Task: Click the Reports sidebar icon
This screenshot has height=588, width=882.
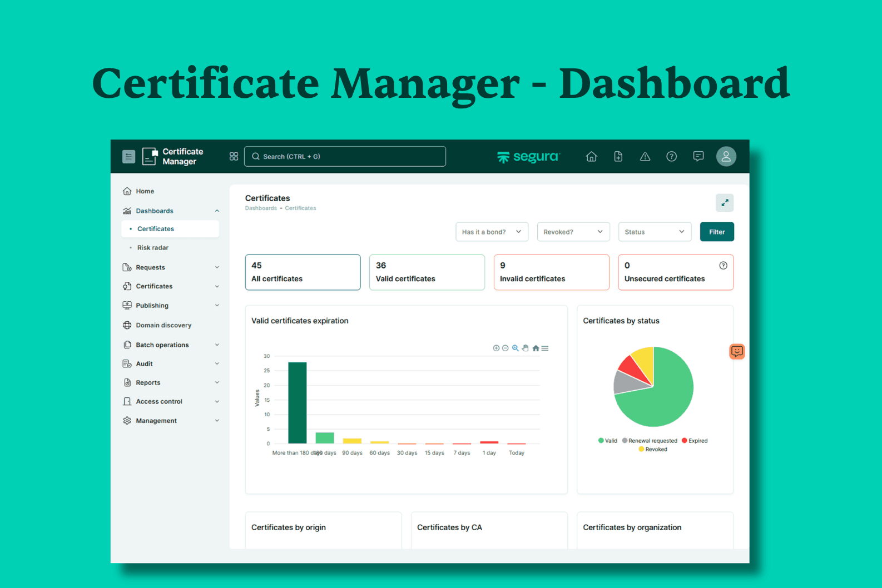Action: [x=127, y=382]
